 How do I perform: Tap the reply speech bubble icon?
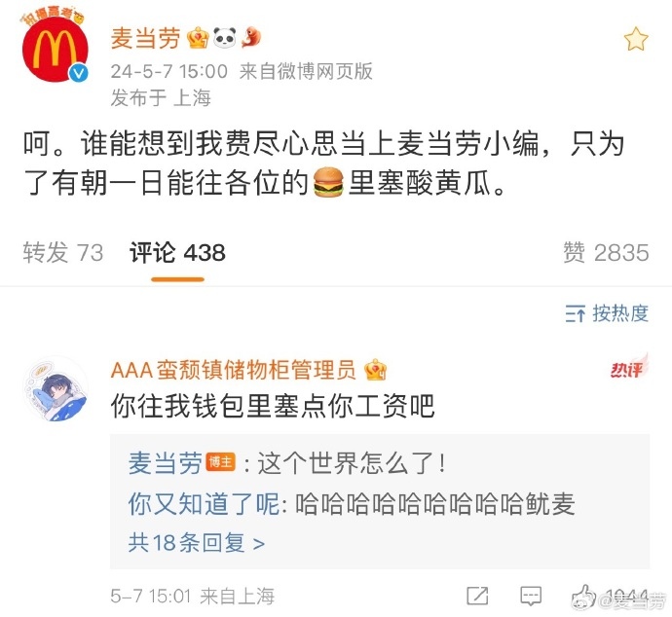[531, 596]
